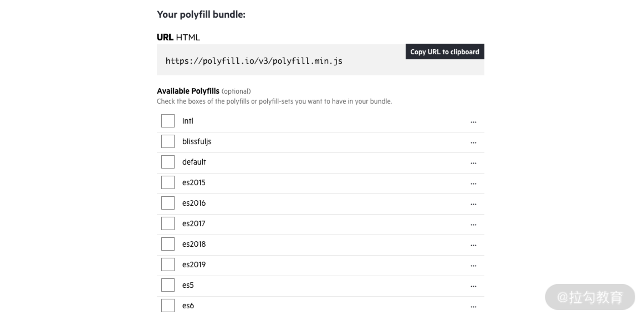The height and width of the screenshot is (318, 644).
Task: Tick the es5 polyfill checkbox
Action: click(x=168, y=285)
